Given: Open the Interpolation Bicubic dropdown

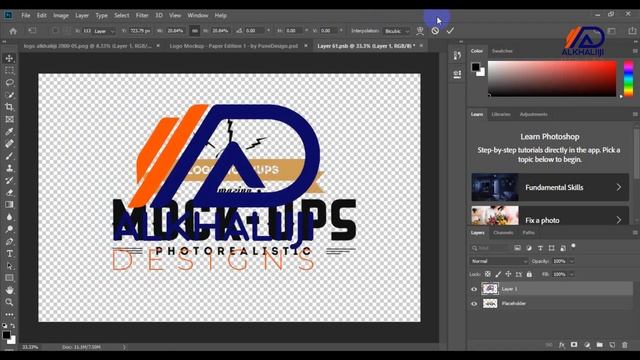Looking at the screenshot, I should click(x=397, y=31).
